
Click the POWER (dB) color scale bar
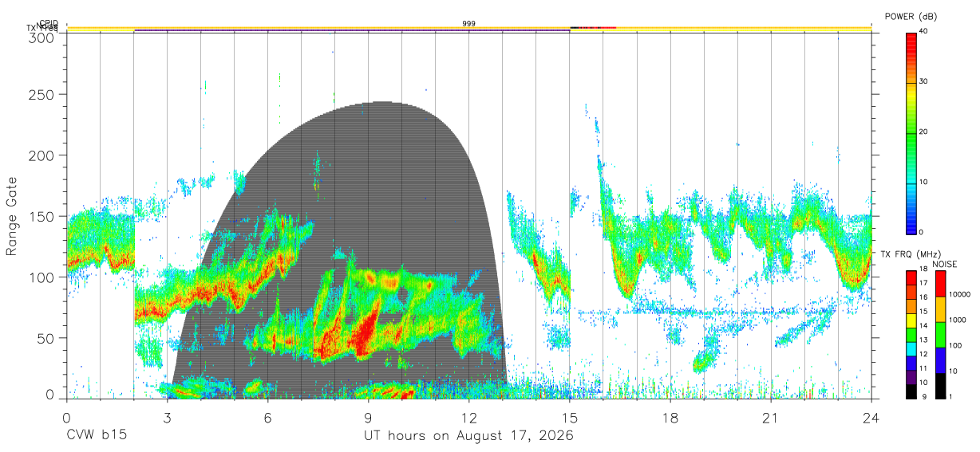click(x=911, y=132)
